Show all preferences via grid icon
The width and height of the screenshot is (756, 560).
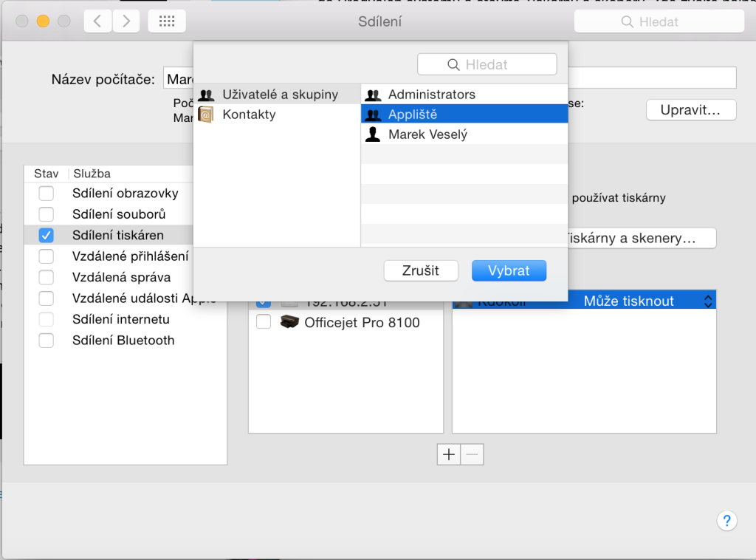(x=167, y=21)
